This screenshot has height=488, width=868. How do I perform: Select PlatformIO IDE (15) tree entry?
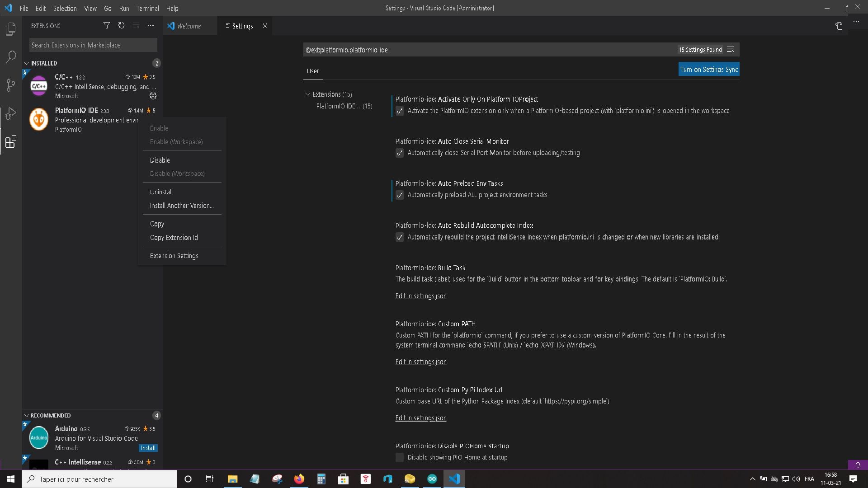point(344,106)
